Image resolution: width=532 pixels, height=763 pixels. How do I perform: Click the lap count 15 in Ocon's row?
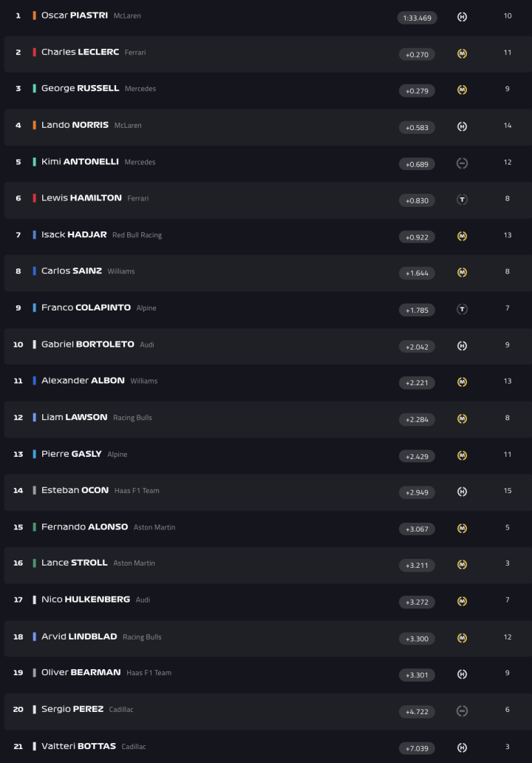(x=508, y=491)
